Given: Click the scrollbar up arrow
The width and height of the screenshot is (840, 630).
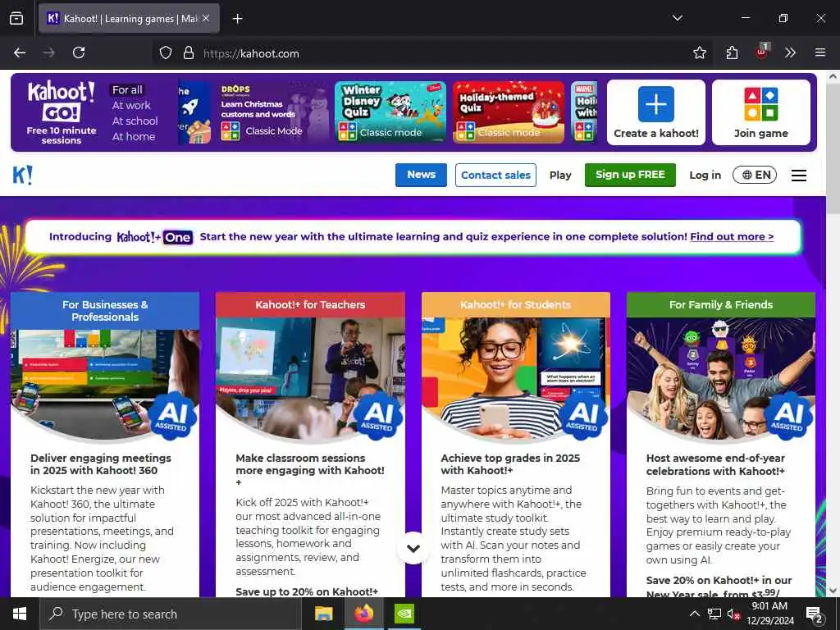Looking at the screenshot, I should pos(833,76).
